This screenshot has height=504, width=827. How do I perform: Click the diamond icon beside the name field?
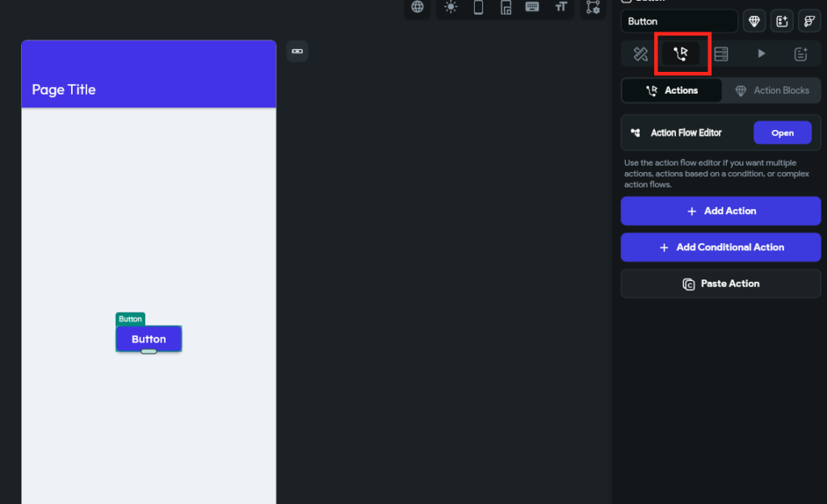coord(754,22)
